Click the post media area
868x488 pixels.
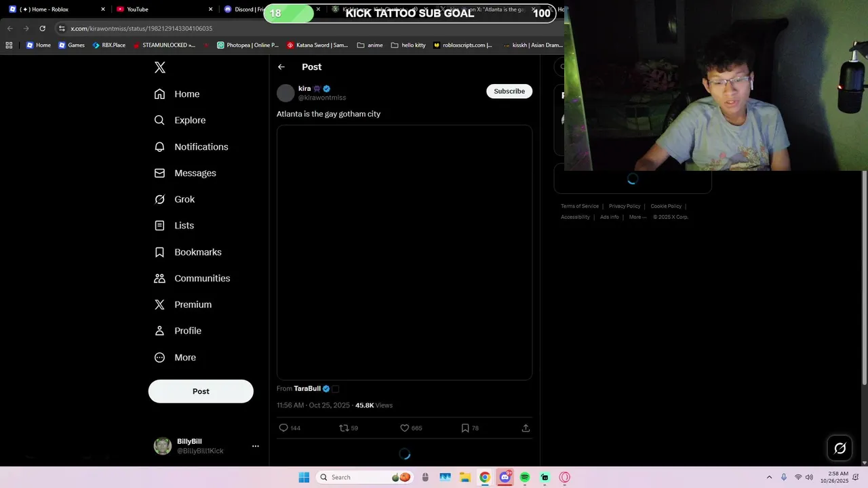click(404, 252)
